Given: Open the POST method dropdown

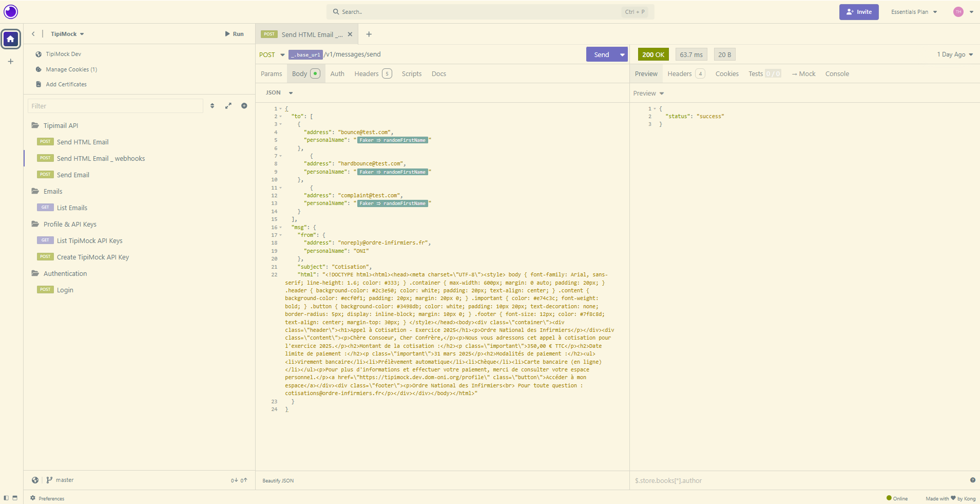Looking at the screenshot, I should 272,55.
